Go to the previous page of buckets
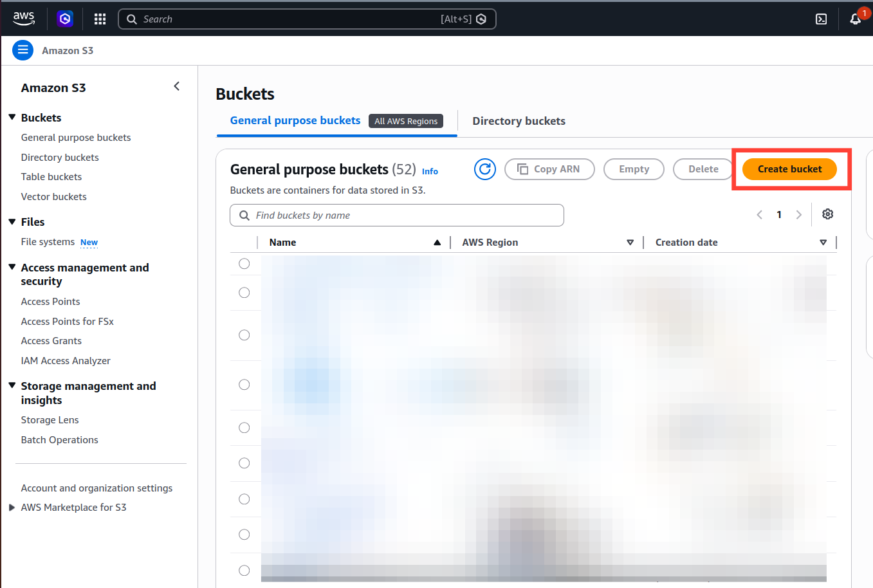 [760, 215]
